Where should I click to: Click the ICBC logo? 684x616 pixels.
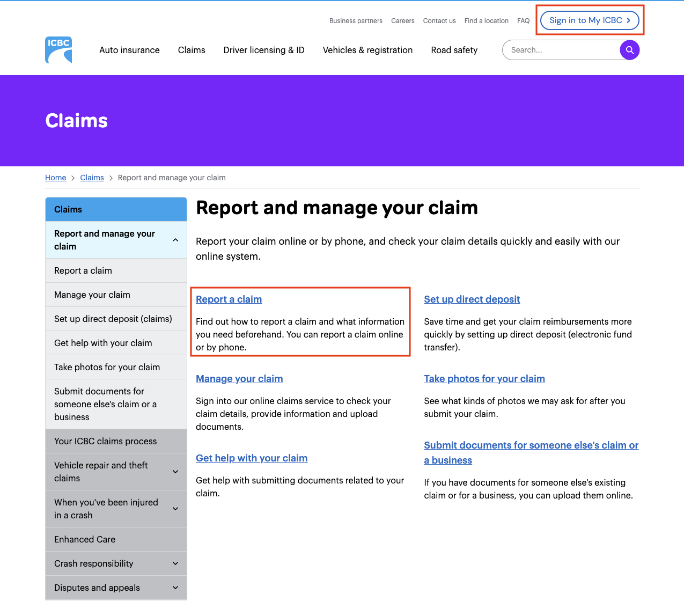point(58,50)
